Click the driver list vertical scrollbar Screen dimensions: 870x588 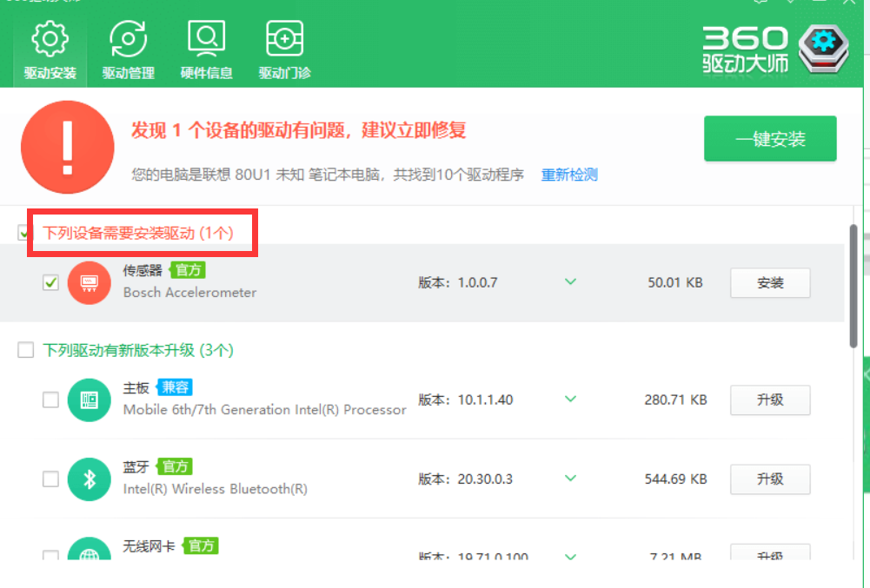853,287
